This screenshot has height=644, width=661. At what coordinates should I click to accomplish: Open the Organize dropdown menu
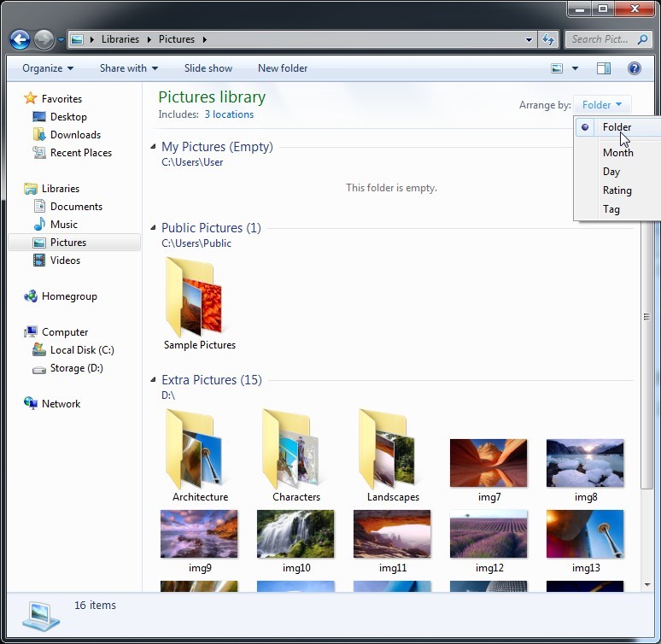(48, 68)
